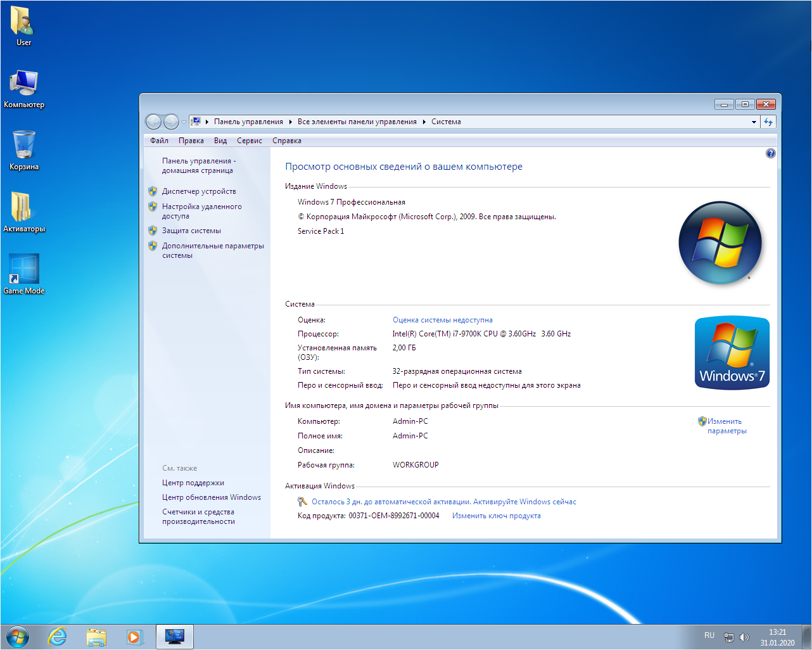Open Центр обновления Windows link

click(x=211, y=497)
